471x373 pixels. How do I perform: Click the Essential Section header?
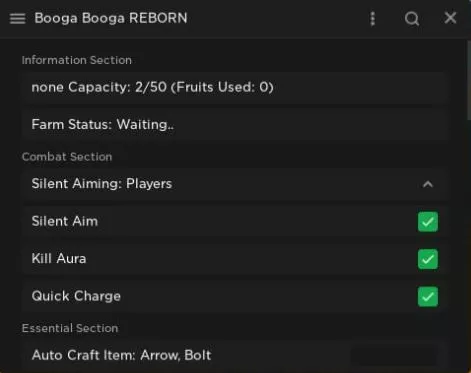70,328
